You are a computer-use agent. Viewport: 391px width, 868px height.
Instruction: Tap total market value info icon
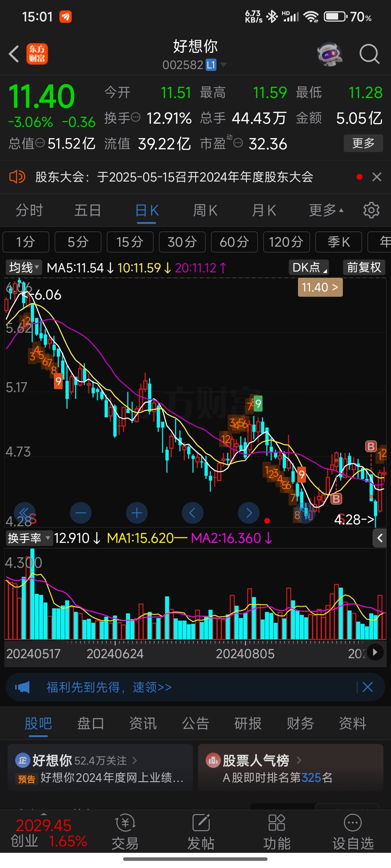point(40,143)
